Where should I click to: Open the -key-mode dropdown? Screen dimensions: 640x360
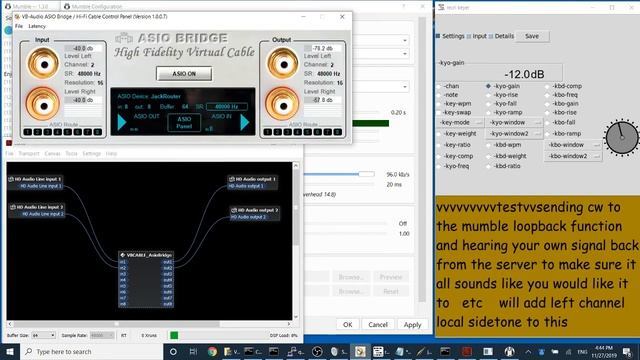tap(460, 122)
